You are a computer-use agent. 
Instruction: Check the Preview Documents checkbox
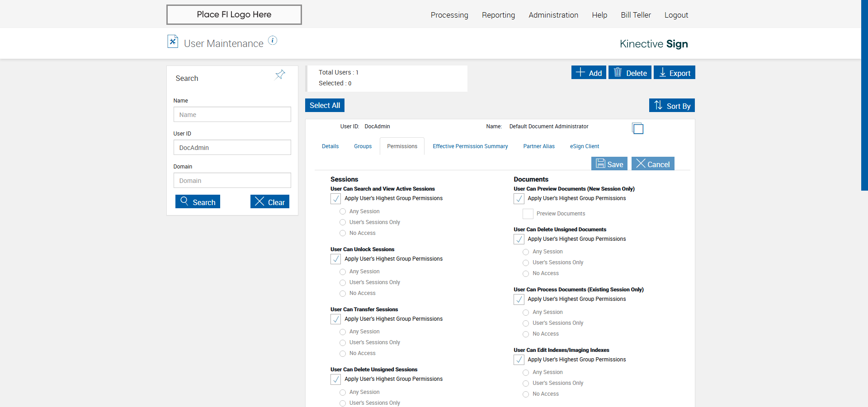pyautogui.click(x=528, y=214)
